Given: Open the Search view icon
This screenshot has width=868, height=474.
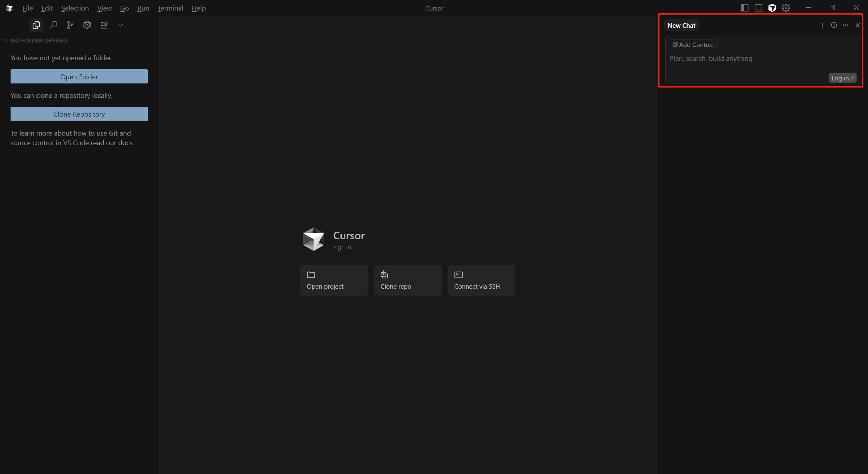Looking at the screenshot, I should click(x=53, y=25).
